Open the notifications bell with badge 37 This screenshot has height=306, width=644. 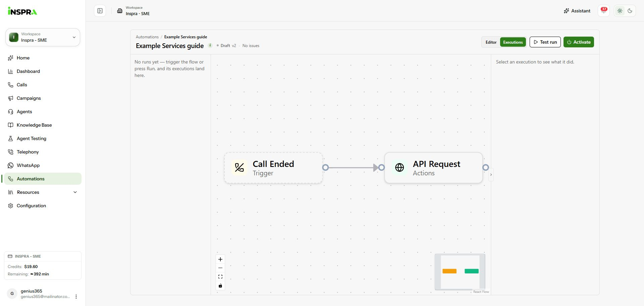click(x=604, y=11)
